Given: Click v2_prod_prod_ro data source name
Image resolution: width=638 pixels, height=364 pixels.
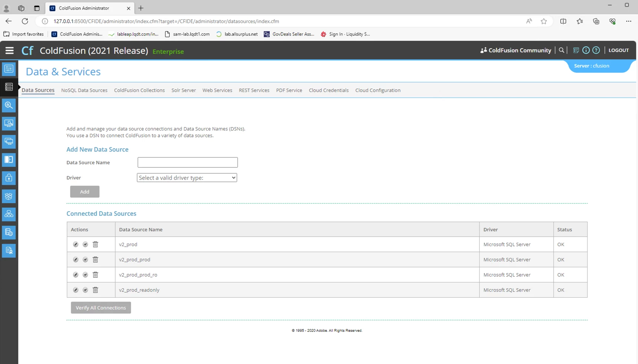Looking at the screenshot, I should pyautogui.click(x=138, y=275).
